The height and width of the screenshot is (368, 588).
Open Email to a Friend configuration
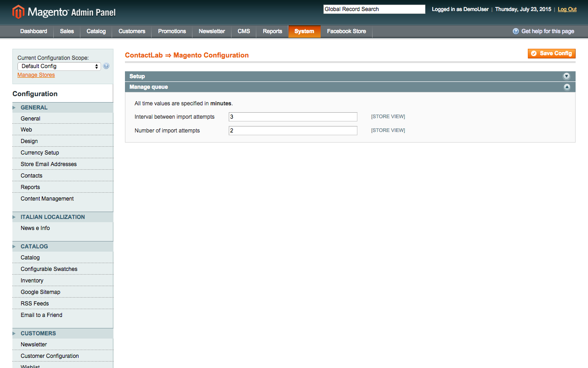tap(62, 315)
